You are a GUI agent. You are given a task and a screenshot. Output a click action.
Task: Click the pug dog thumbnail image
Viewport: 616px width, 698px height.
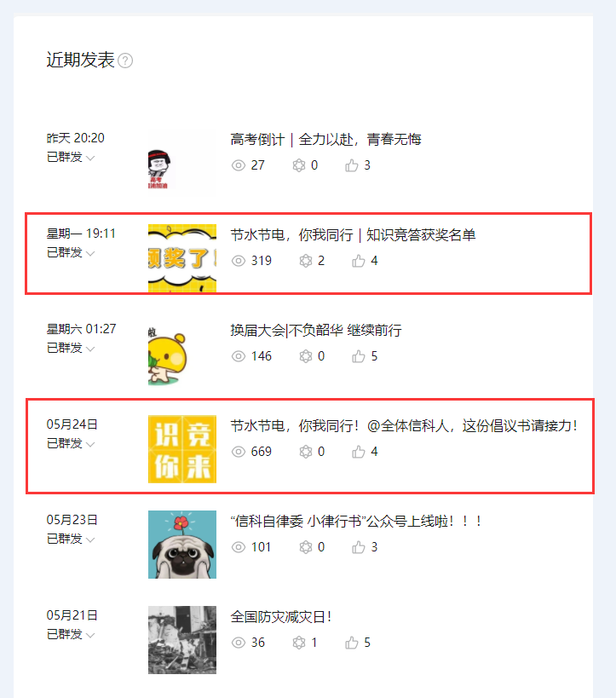click(x=182, y=545)
